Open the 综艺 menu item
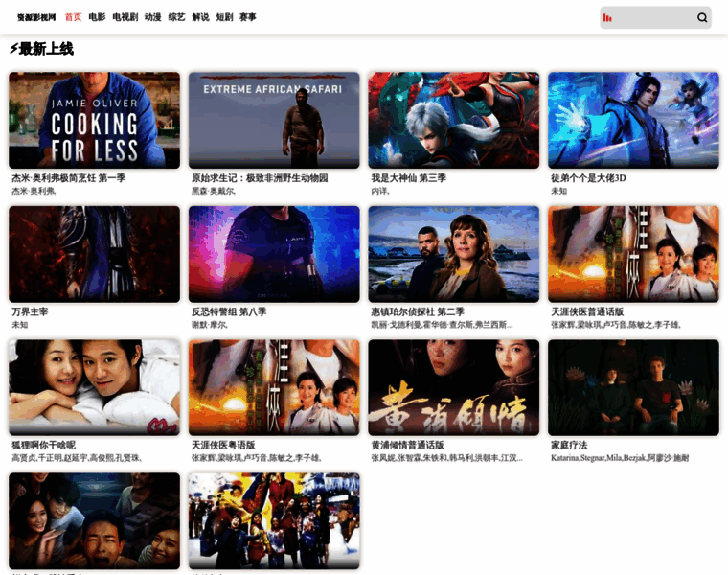This screenshot has width=728, height=575. tap(176, 17)
